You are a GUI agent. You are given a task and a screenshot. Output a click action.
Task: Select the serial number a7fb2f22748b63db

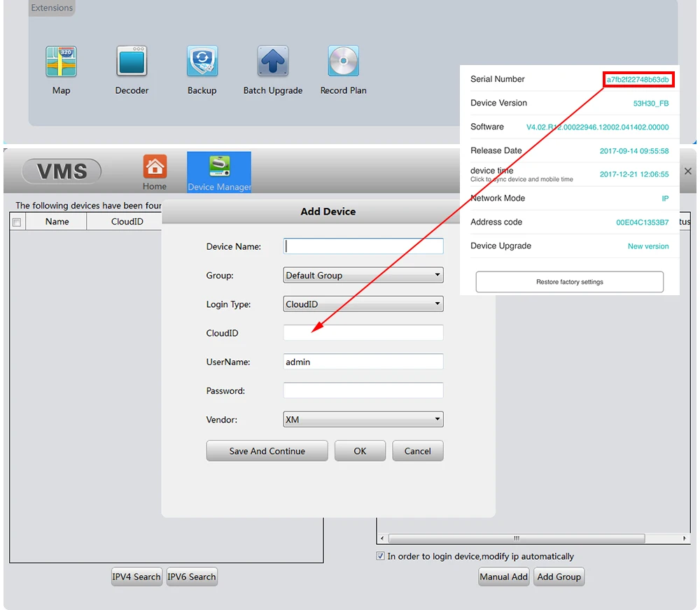pos(638,80)
